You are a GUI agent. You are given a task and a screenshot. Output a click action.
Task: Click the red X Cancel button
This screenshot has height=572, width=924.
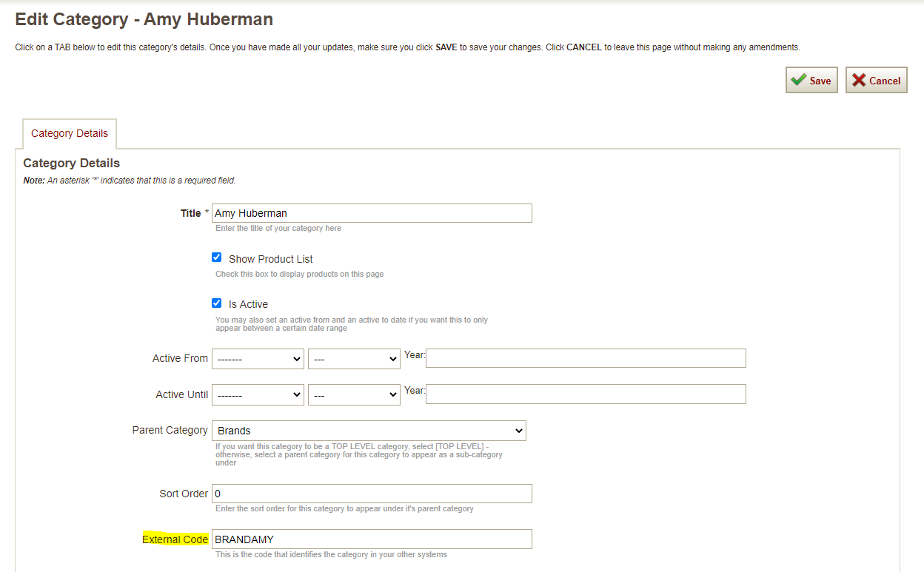click(x=877, y=81)
